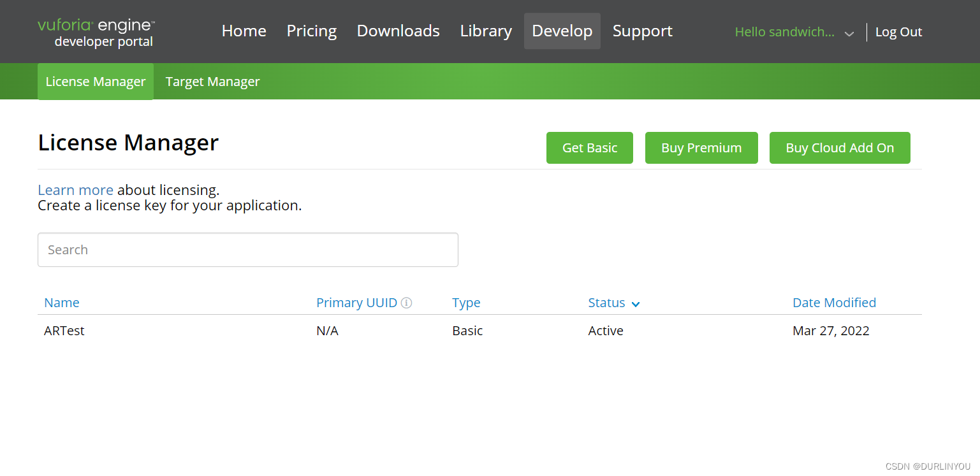This screenshot has height=476, width=980.
Task: Click the Buy Cloud Add On button
Action: [x=840, y=148]
